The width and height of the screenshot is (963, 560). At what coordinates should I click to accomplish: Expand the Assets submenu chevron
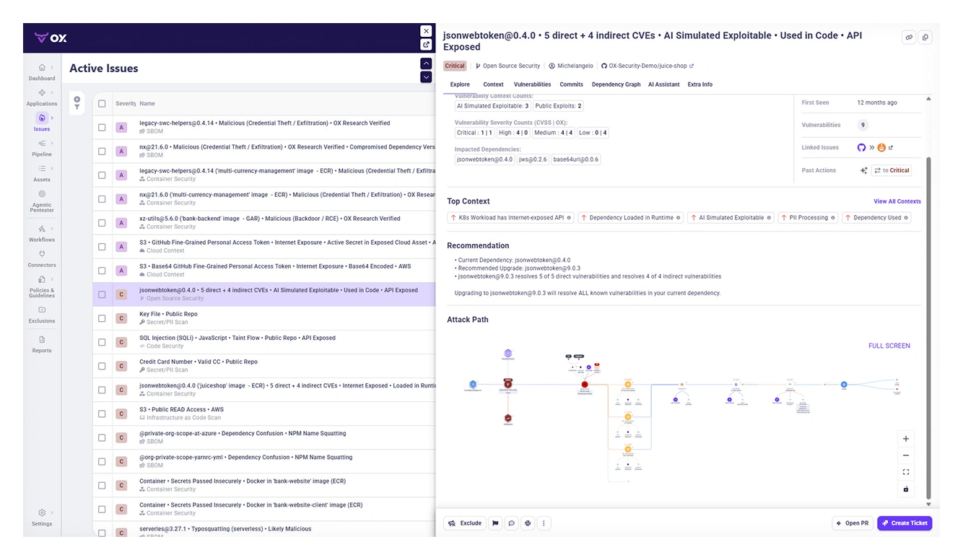52,169
